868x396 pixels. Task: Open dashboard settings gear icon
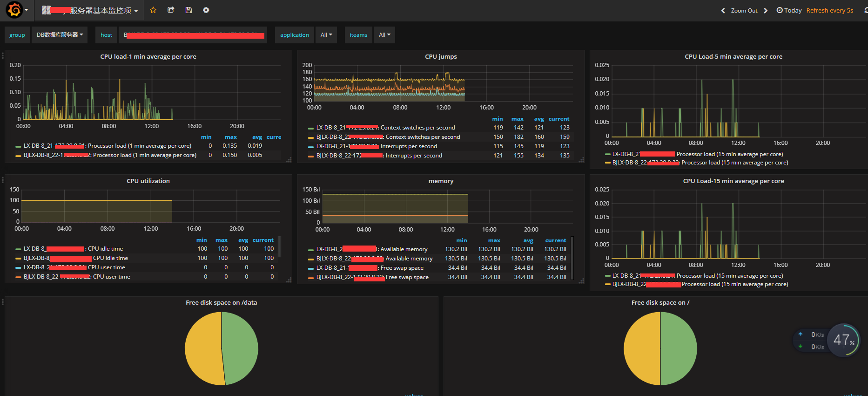click(206, 10)
